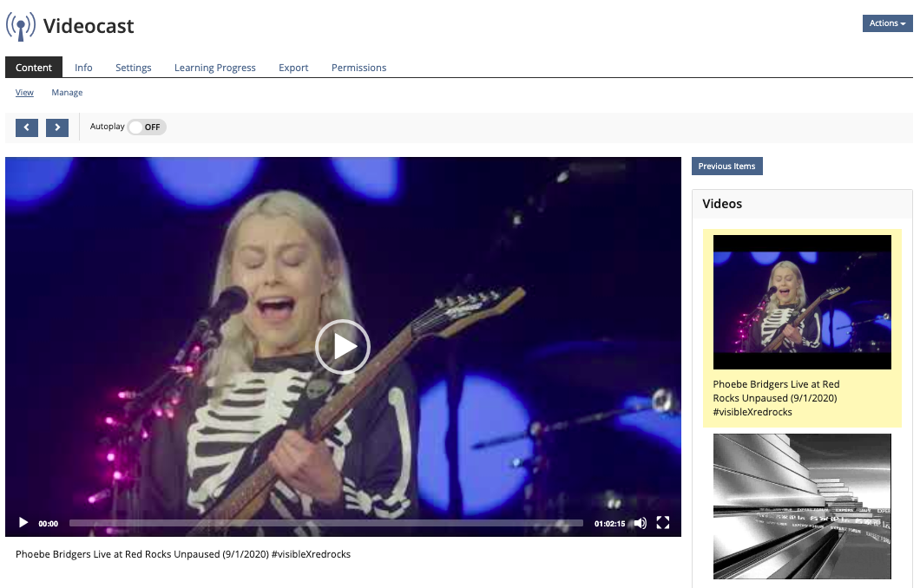This screenshot has height=588, width=920.
Task: Enter fullscreen using the expand icon
Action: coord(663,523)
